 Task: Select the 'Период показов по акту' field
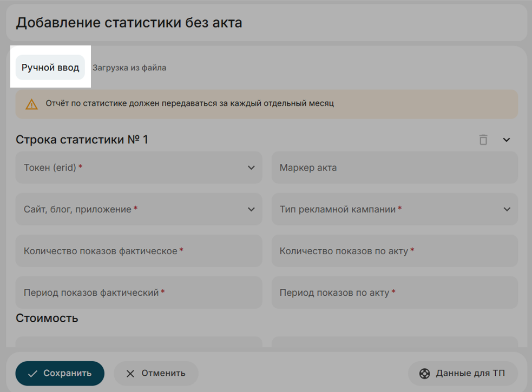point(395,293)
